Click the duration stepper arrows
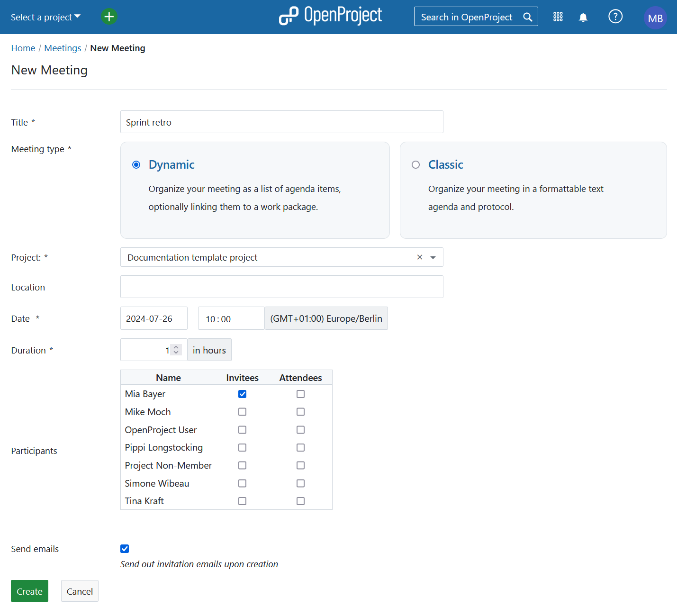677x616 pixels. click(x=176, y=350)
